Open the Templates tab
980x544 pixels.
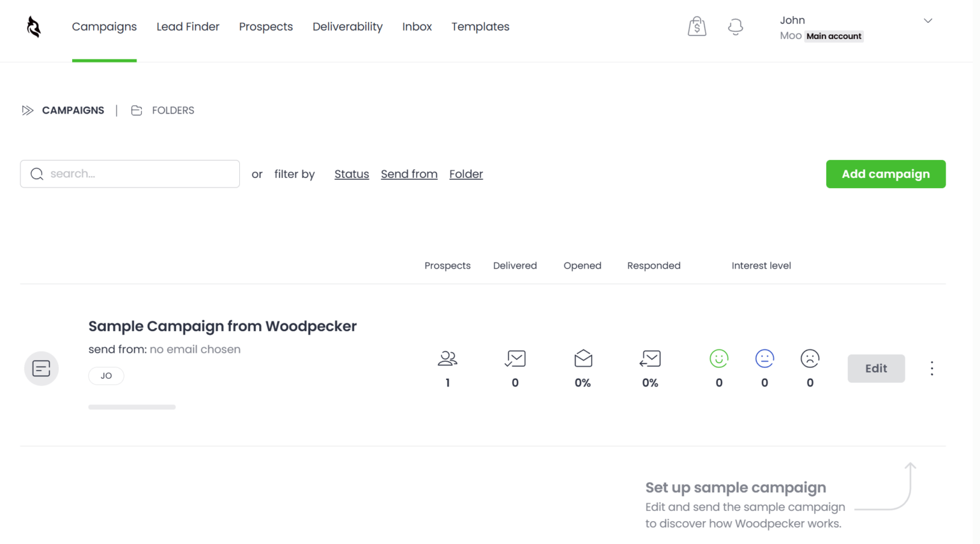(480, 27)
